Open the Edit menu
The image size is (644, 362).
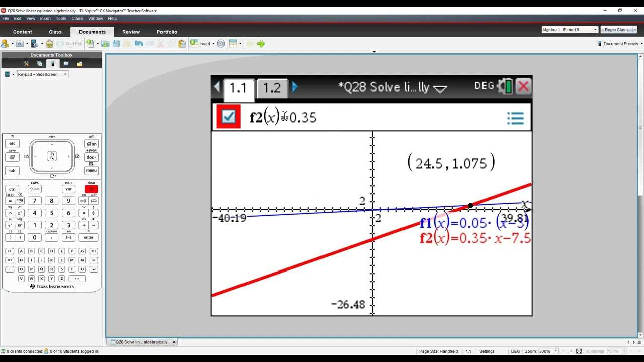pos(18,18)
